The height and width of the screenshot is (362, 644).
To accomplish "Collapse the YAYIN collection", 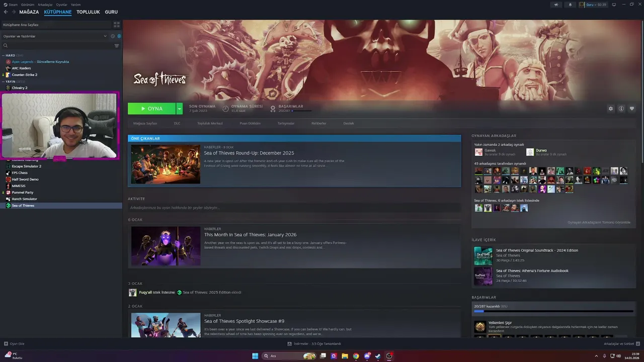I will (4, 81).
